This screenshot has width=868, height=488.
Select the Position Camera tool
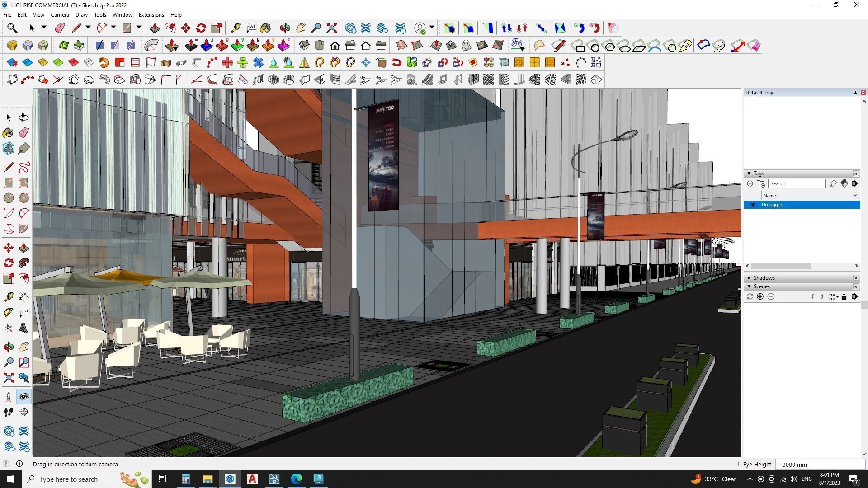coord(9,397)
